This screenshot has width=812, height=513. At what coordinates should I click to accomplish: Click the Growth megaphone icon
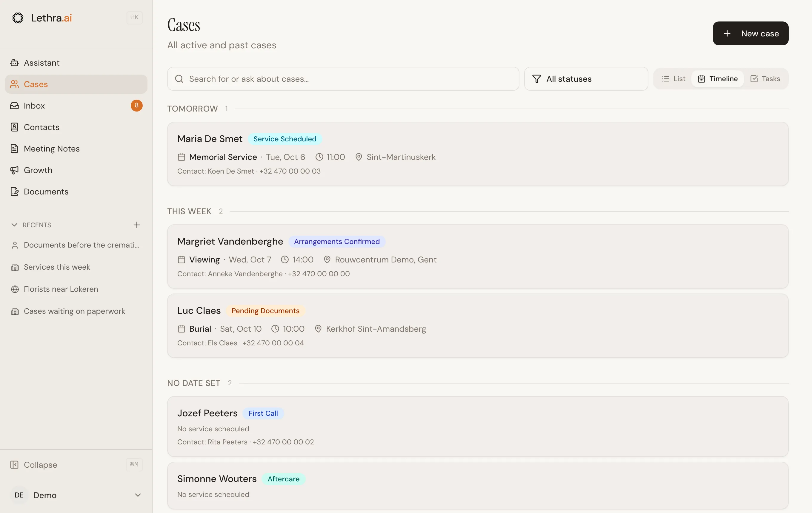(x=14, y=170)
